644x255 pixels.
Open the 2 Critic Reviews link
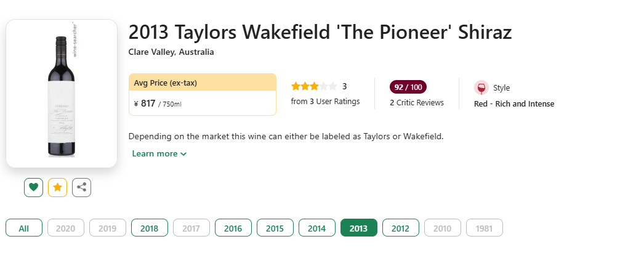pyautogui.click(x=417, y=103)
